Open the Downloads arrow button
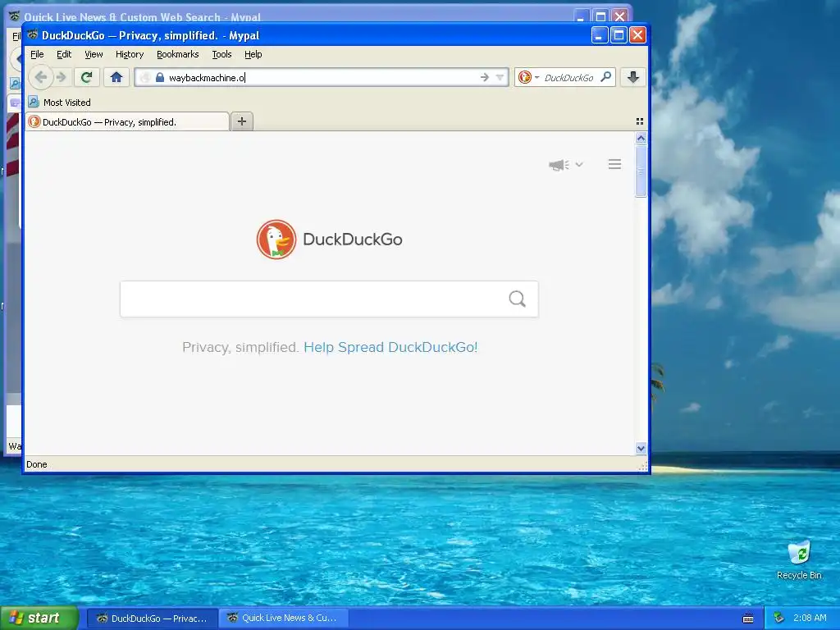 click(632, 78)
